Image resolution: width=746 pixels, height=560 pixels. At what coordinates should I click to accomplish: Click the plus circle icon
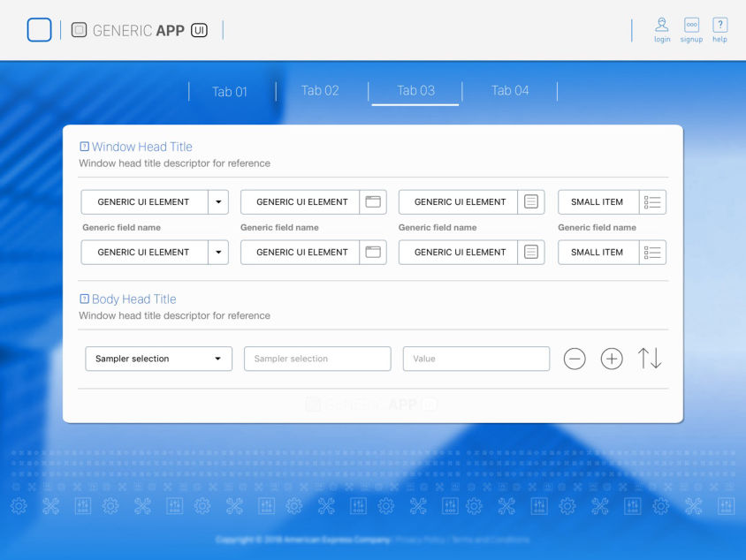tap(612, 359)
